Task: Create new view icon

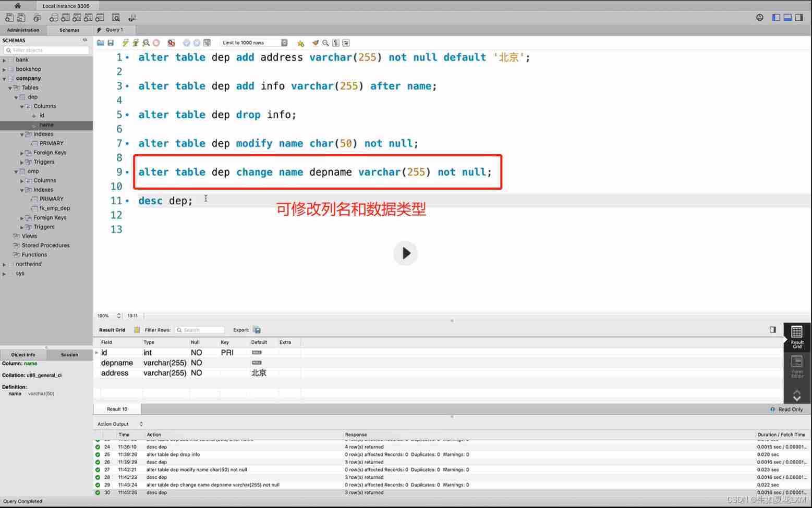Action: [77, 18]
